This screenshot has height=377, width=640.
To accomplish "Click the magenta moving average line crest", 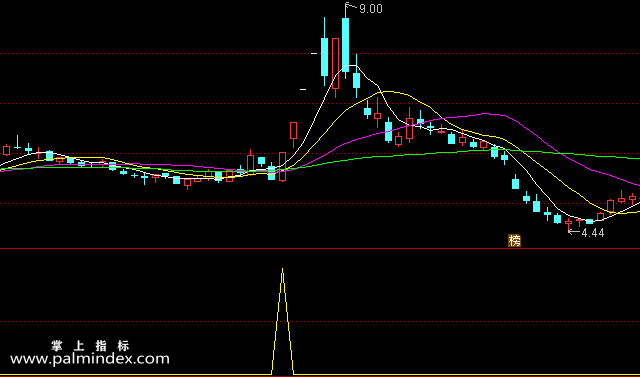I will coord(486,113).
